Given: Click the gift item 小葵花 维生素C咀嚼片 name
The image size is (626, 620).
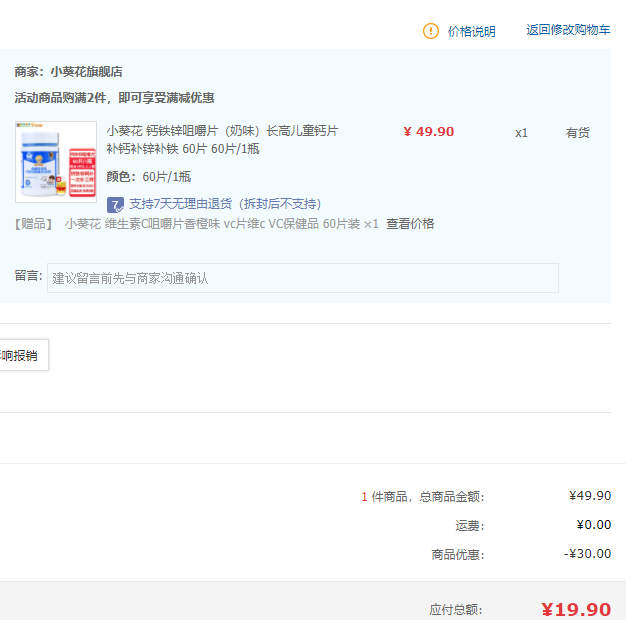Looking at the screenshot, I should click(222, 224).
